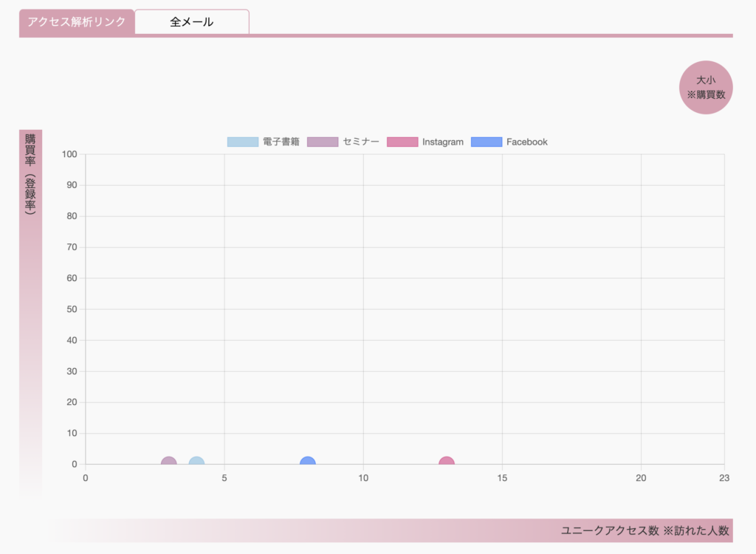Screen dimensions: 756x554
Task: Click the 電子書籍 legend color box
Action: point(242,142)
